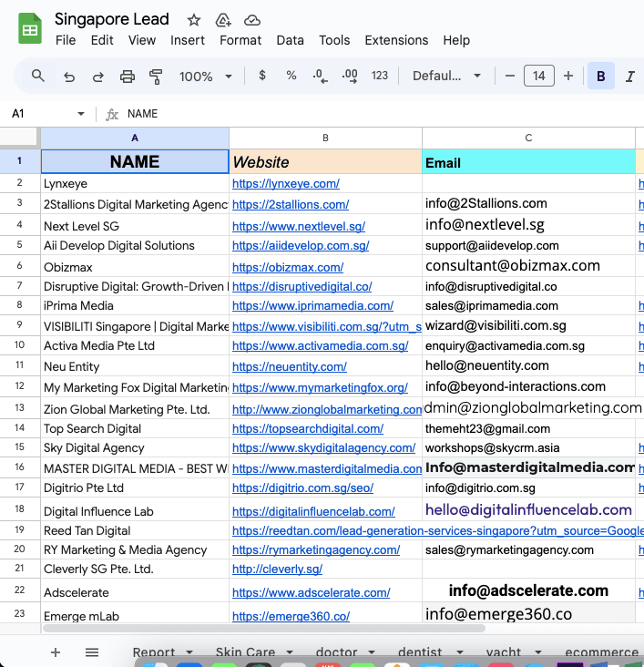Select the Email header cell
Screen dimensions: 644x667
528,161
